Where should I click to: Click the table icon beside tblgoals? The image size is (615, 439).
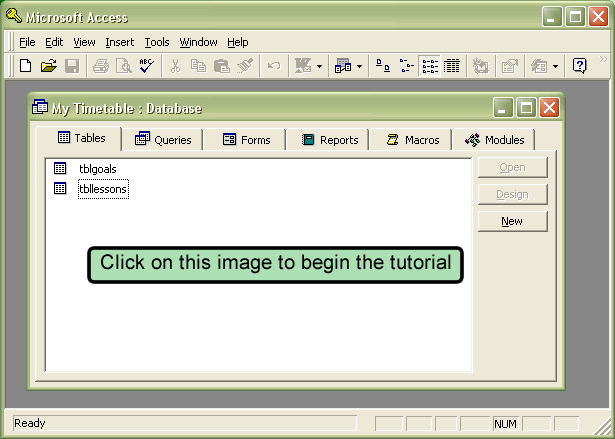tap(60, 168)
